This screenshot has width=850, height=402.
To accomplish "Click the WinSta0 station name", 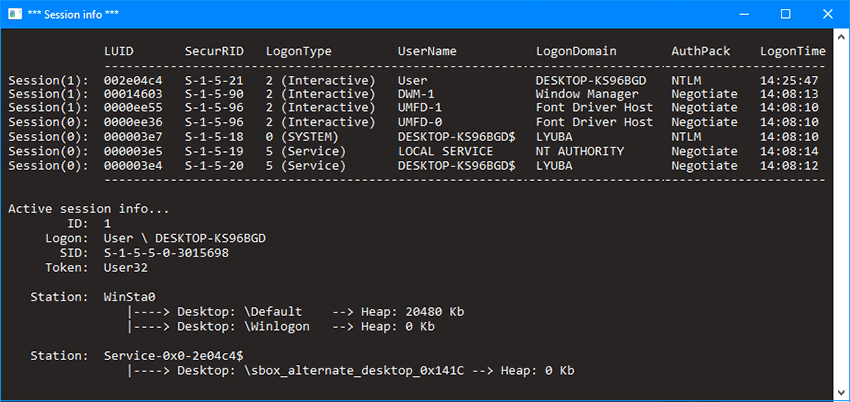I will pos(130,297).
